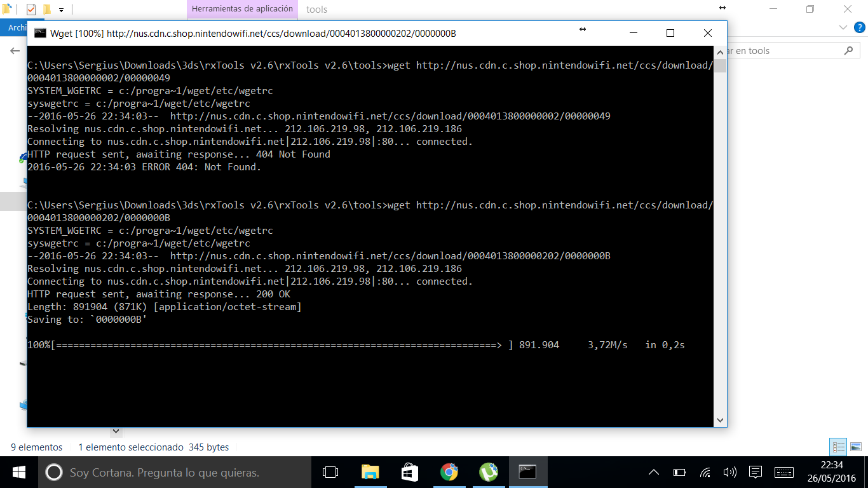Click the Cortana search box
This screenshot has height=488, width=868.
(174, 472)
